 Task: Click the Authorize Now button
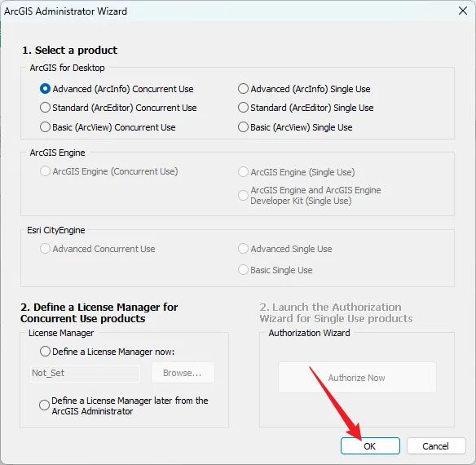pos(357,378)
